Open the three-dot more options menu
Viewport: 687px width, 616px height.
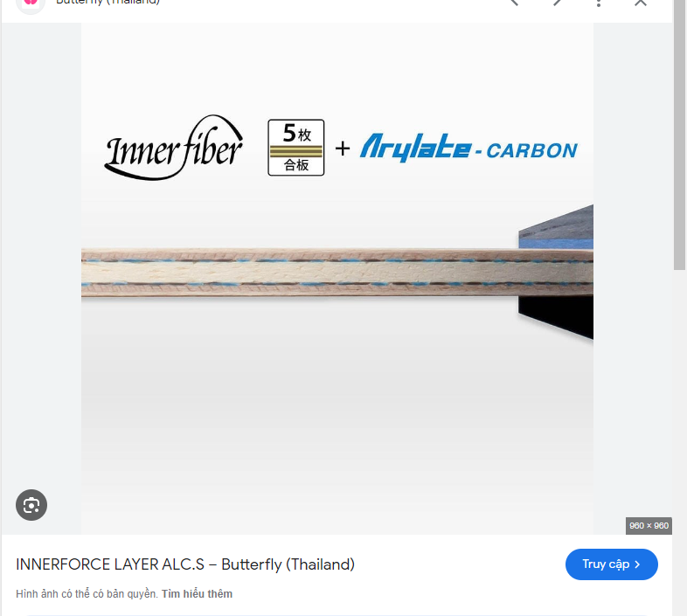[599, 3]
